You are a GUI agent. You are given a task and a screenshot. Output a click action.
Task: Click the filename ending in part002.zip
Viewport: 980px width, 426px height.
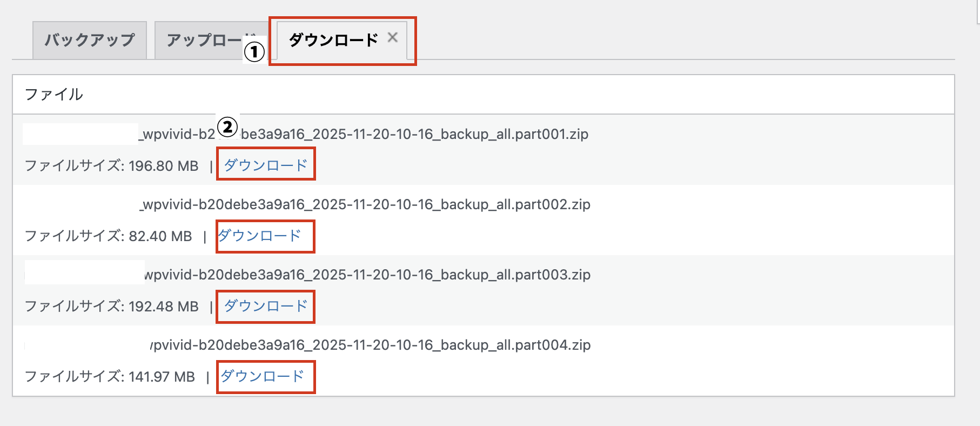pos(365,205)
